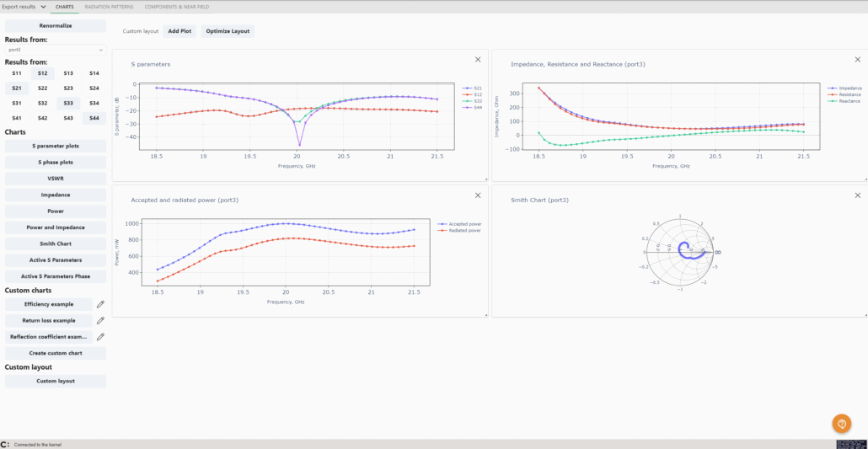This screenshot has height=449, width=868.
Task: Close the Impedance, Resistance and Reactance plot
Action: pyautogui.click(x=857, y=60)
